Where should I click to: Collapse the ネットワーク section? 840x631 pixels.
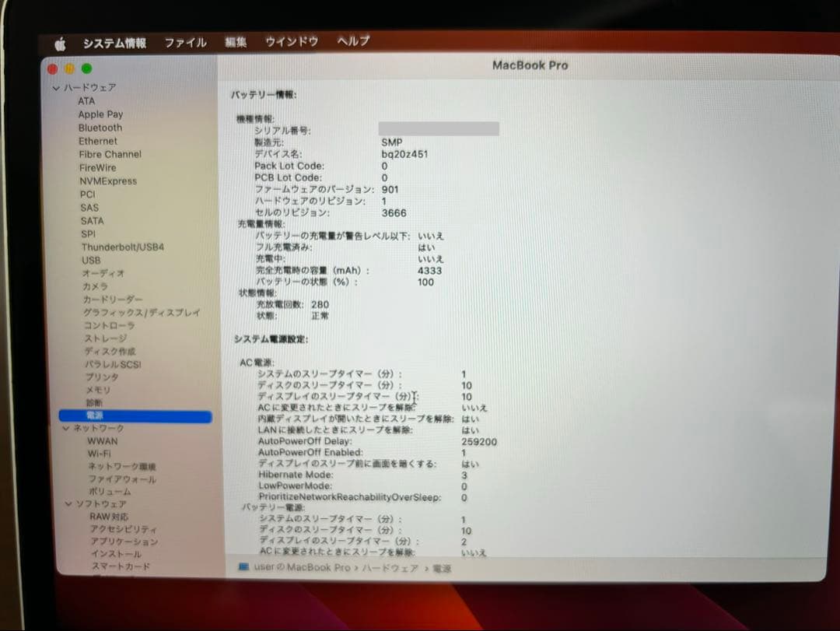pyautogui.click(x=68, y=428)
